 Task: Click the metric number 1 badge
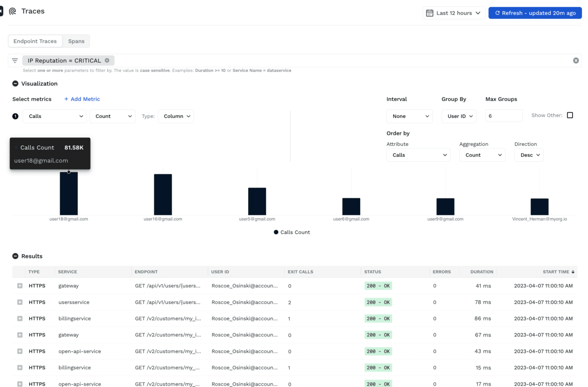tap(15, 116)
